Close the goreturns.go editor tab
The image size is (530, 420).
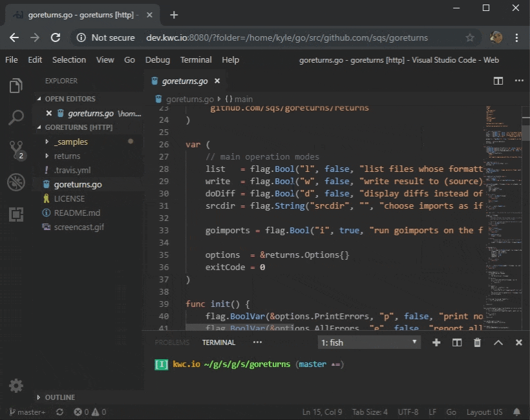217,81
